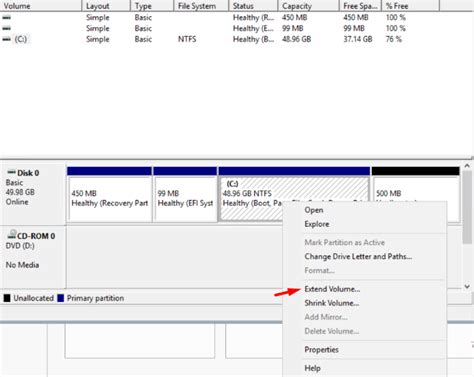Screen dimensions: 474x377
Task: Choose Explore in the context menu
Action: [317, 224]
